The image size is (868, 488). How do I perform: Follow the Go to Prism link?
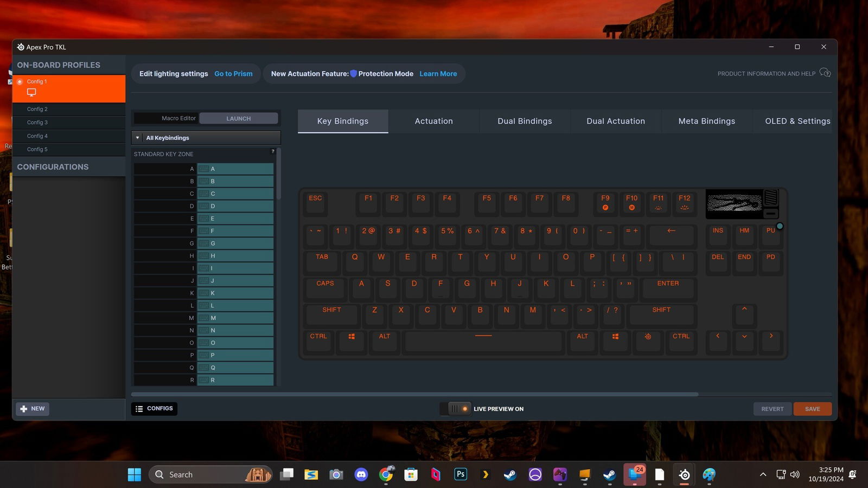[x=233, y=74]
